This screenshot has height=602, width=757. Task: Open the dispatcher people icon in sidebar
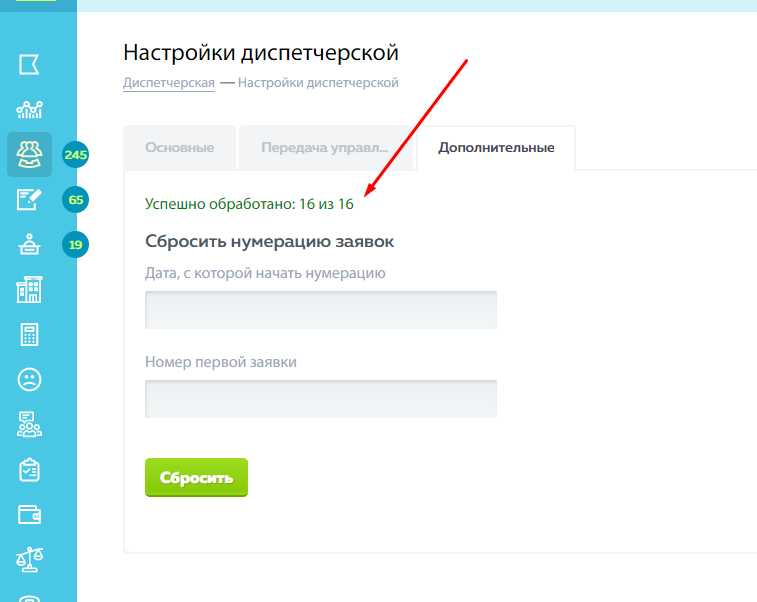(x=29, y=154)
